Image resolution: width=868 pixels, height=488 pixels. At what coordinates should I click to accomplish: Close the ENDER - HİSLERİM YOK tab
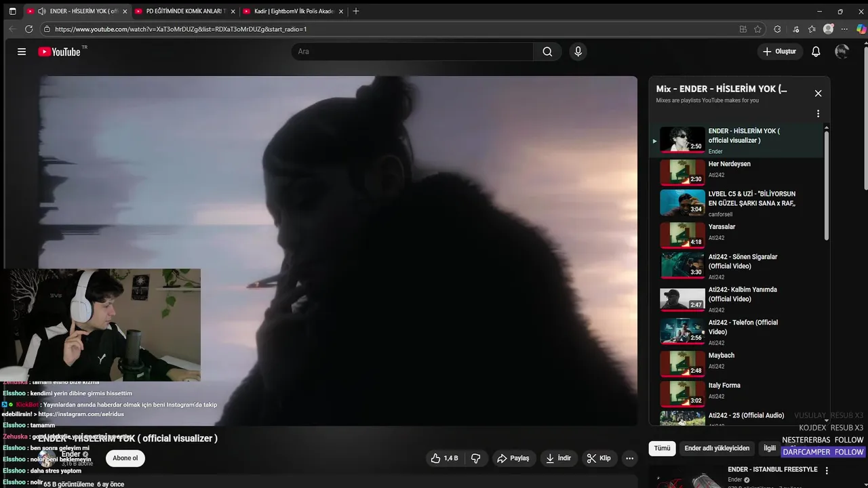click(x=125, y=11)
